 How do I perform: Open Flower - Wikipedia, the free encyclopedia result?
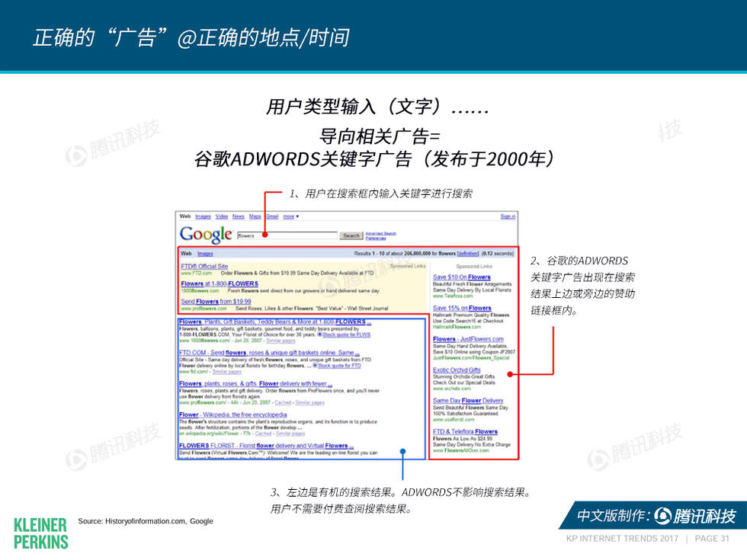click(x=233, y=414)
